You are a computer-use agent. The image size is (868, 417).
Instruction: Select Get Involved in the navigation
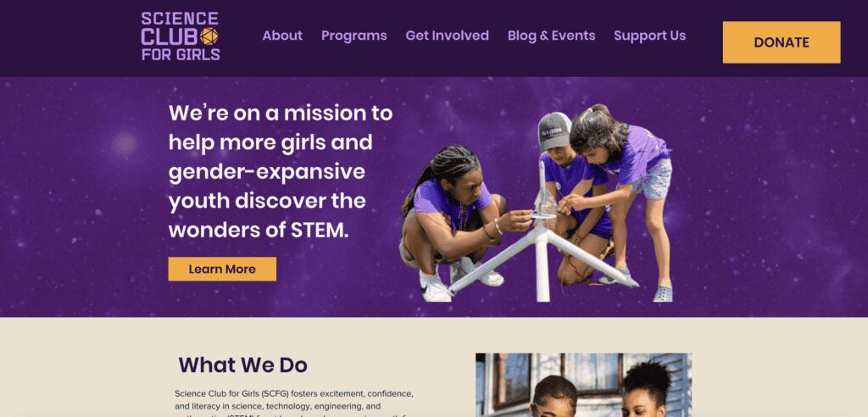click(448, 36)
